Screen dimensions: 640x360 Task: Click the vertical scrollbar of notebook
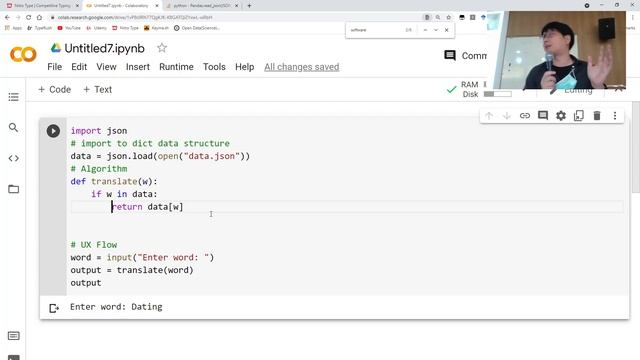(636, 147)
